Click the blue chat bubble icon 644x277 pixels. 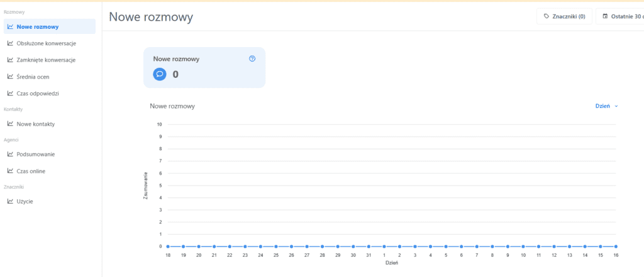click(160, 74)
